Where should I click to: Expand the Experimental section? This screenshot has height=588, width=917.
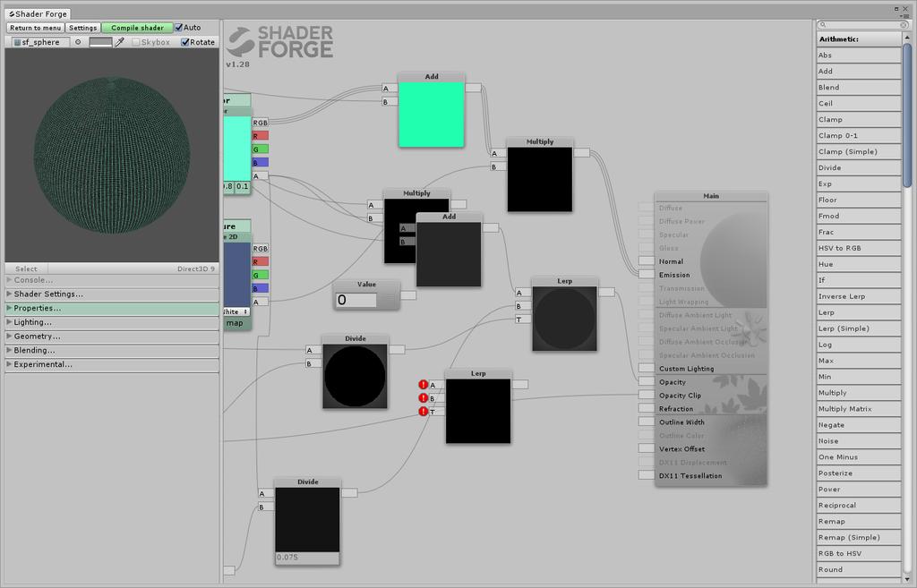pyautogui.click(x=112, y=364)
